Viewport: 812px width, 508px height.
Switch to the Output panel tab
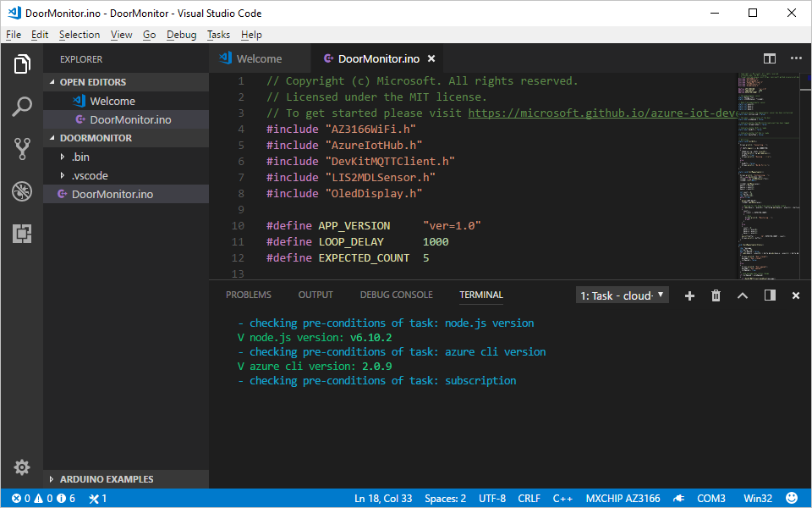pos(315,295)
